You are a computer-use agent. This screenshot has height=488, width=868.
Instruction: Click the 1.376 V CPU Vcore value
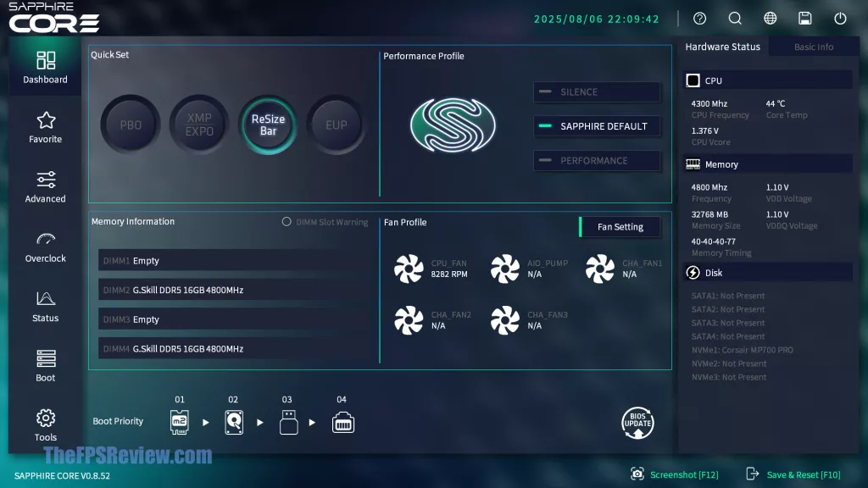(704, 130)
